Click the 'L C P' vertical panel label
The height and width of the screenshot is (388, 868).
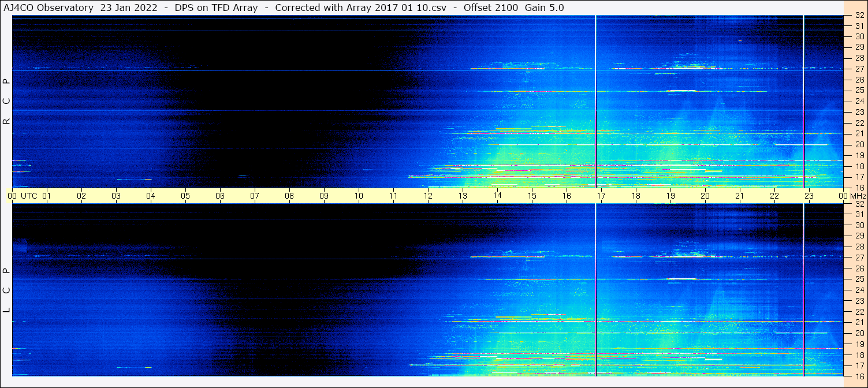pyautogui.click(x=7, y=290)
